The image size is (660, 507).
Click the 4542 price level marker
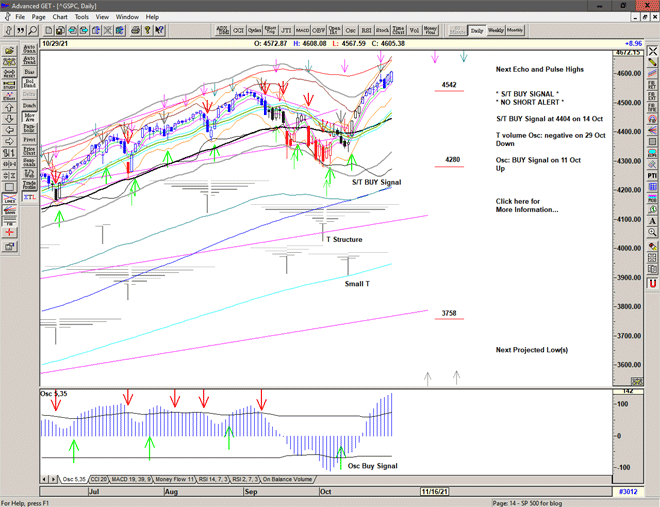coord(449,85)
